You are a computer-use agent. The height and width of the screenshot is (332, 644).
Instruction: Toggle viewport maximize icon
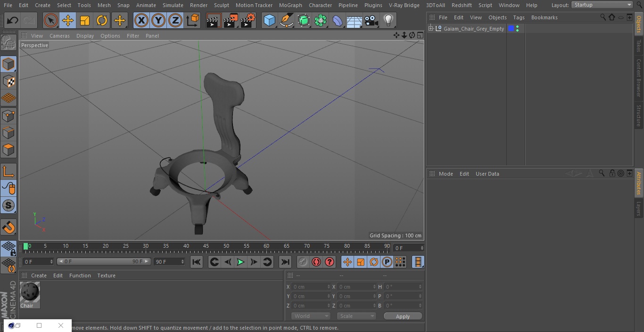pos(420,35)
